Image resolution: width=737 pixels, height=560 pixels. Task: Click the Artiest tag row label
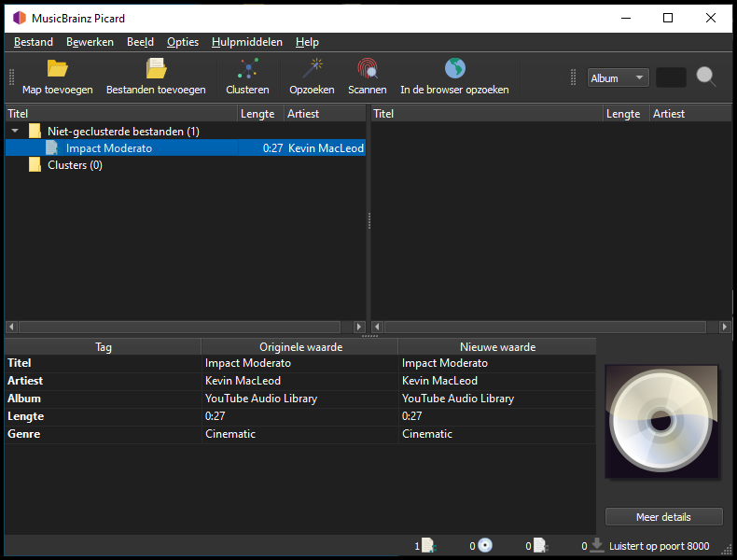point(25,381)
